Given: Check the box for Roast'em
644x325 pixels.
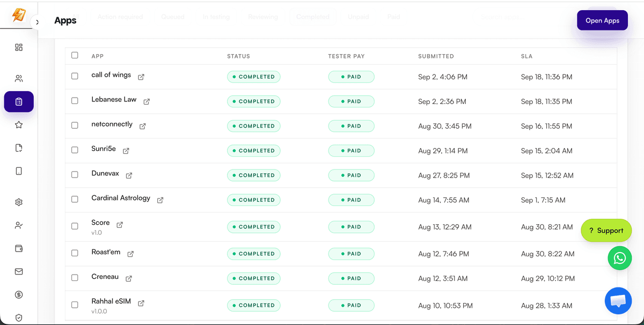Looking at the screenshot, I should point(75,253).
